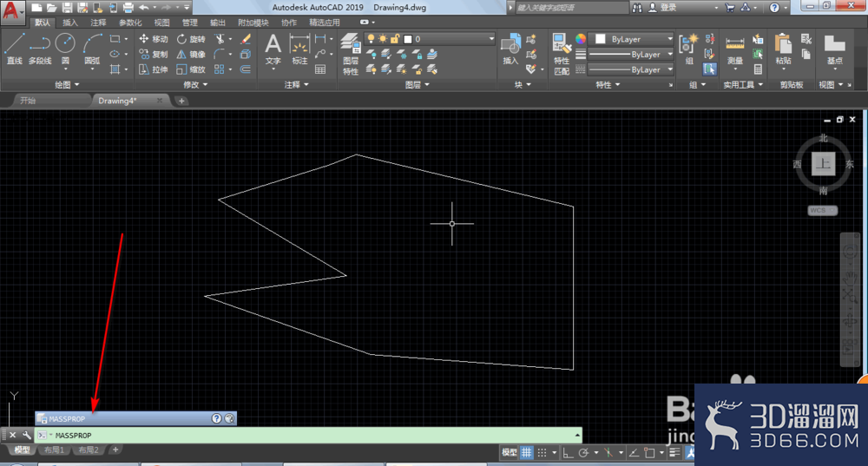Click the command line customize wrench
Image resolution: width=868 pixels, height=466 pixels.
point(26,435)
